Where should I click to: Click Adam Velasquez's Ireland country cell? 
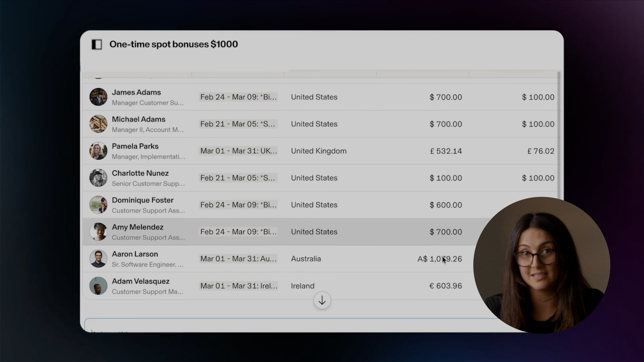[x=303, y=286]
